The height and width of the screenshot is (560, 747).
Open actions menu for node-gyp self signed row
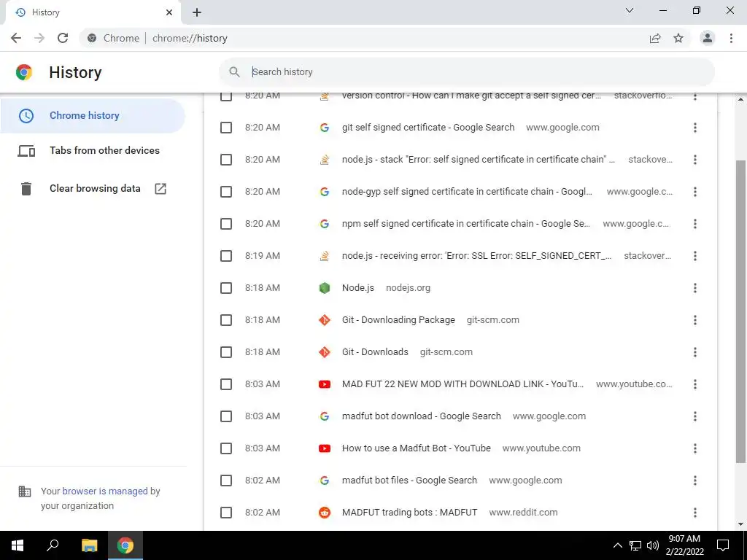click(695, 192)
